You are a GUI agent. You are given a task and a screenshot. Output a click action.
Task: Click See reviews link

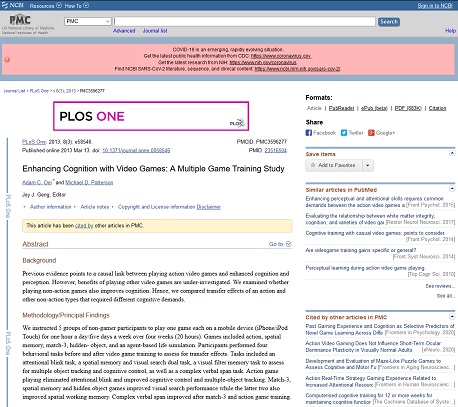[440, 286]
